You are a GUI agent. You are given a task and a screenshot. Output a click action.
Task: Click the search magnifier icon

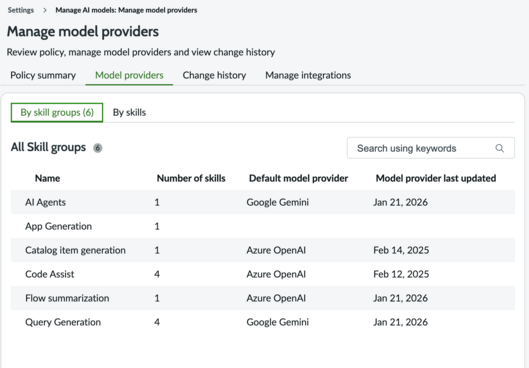point(499,148)
